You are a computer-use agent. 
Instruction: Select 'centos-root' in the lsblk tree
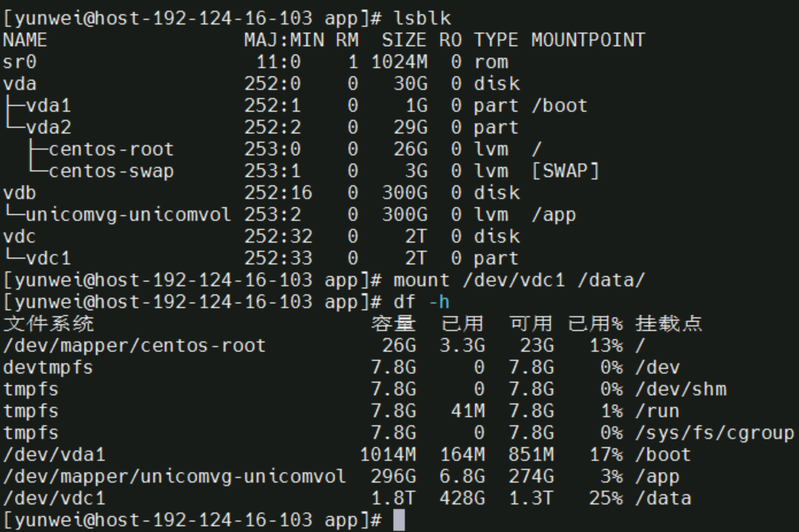point(111,149)
